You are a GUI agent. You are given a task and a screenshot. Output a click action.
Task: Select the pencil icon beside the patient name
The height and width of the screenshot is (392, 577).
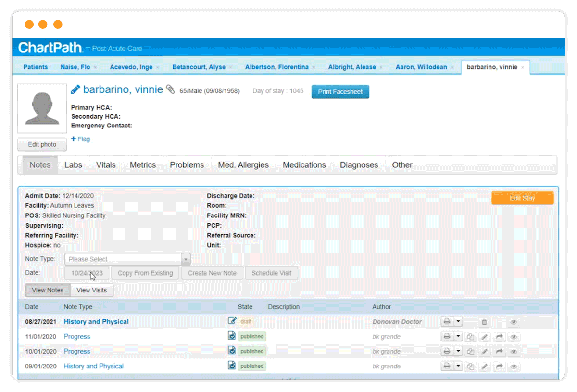[x=75, y=89]
